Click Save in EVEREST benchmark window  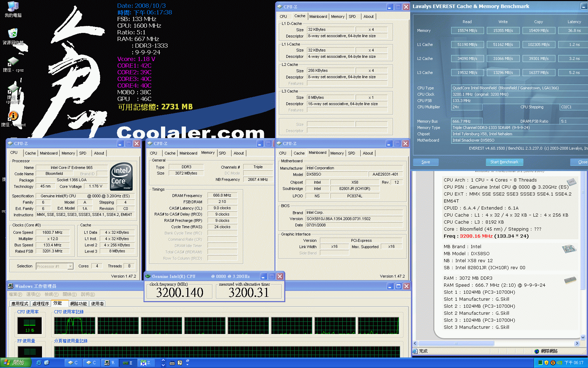(x=426, y=162)
